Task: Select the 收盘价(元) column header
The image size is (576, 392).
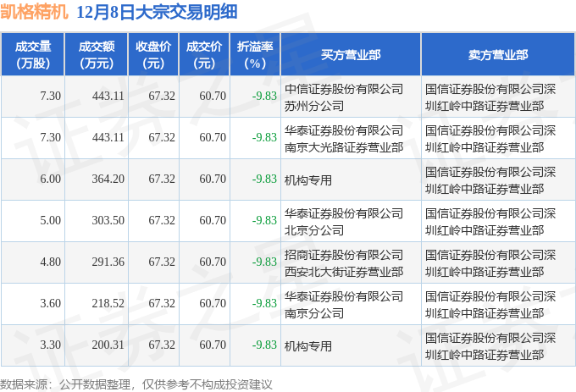Action: 153,55
